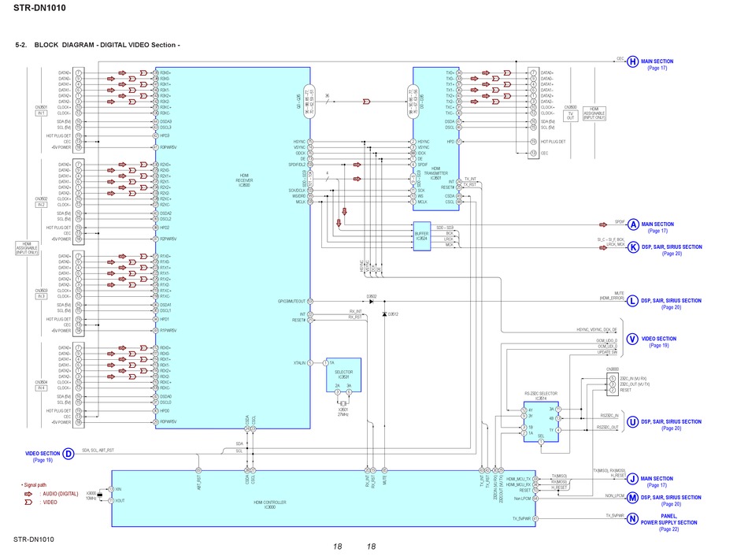
Task: Click 'VIDEO SECTION' text next to V
Action: tap(659, 339)
